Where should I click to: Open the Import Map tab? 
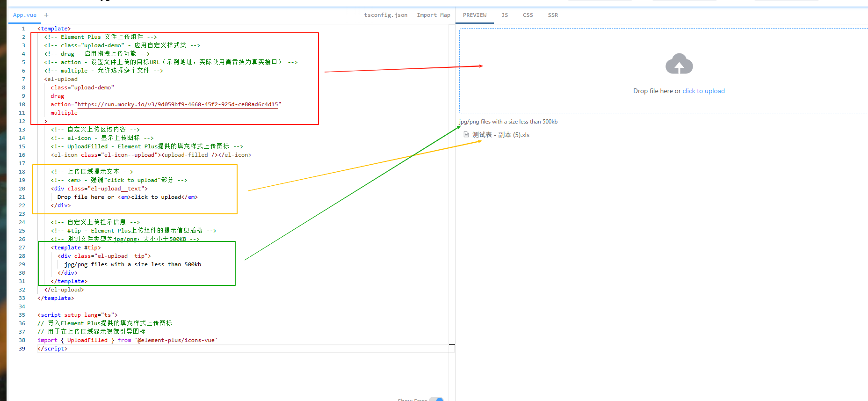click(434, 15)
